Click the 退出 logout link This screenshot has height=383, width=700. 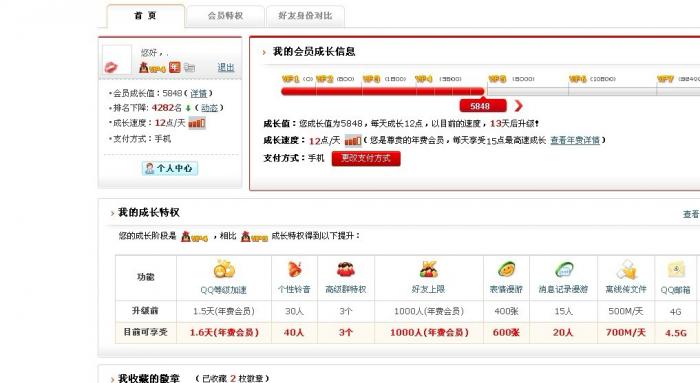pyautogui.click(x=226, y=67)
